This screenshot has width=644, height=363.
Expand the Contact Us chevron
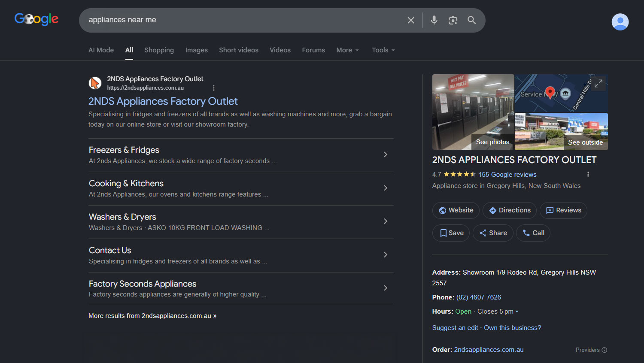[386, 255]
